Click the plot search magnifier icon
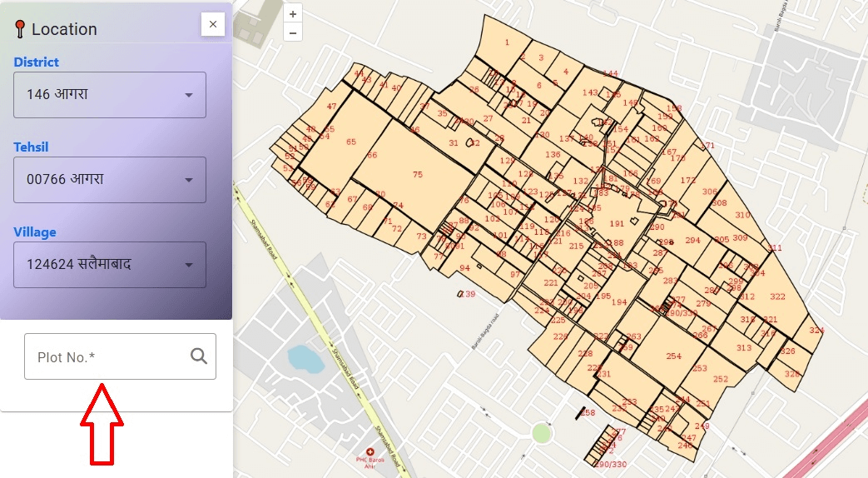868x478 pixels. pyautogui.click(x=198, y=356)
